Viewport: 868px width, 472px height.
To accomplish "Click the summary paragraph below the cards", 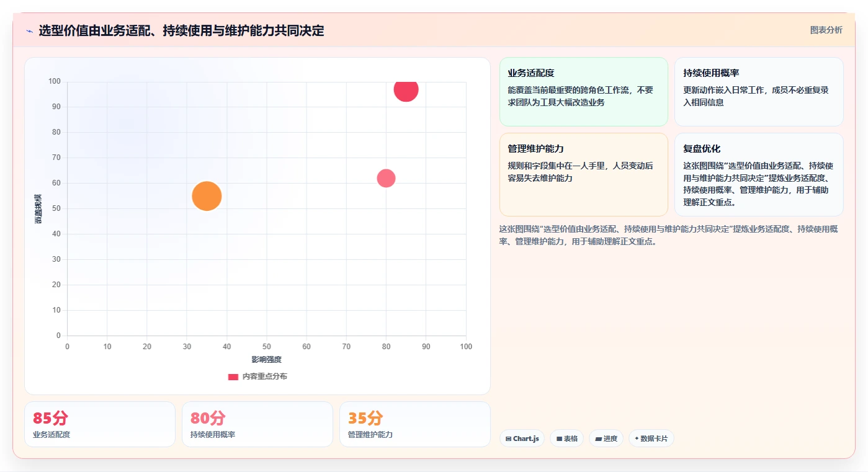I will 668,235.
